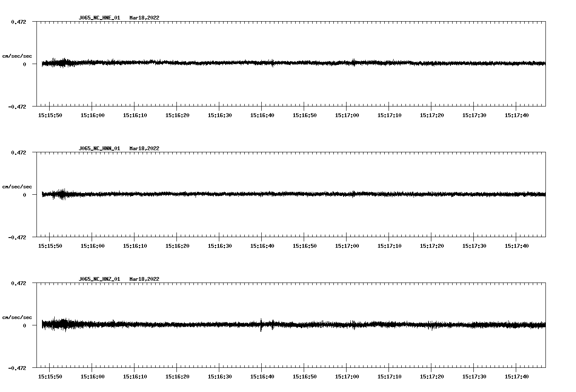576x392 pixels.
Task: Select 15:16:50 tick label under HNN plot
Action: [305, 246]
